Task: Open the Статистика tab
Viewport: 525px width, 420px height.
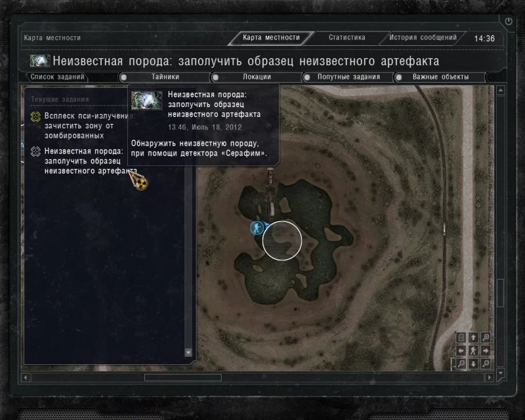Action: [347, 37]
